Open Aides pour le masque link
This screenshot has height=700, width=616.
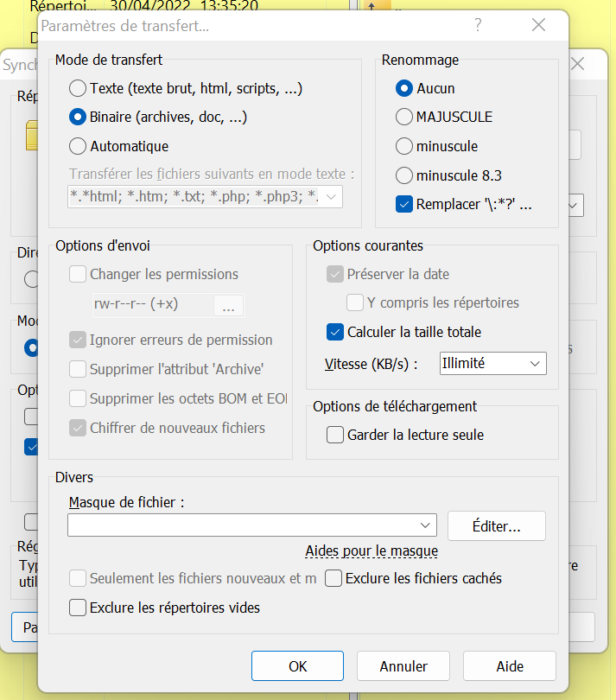click(372, 551)
